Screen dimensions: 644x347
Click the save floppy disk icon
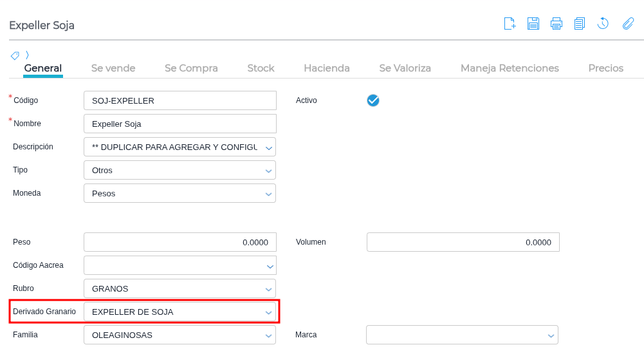[533, 24]
